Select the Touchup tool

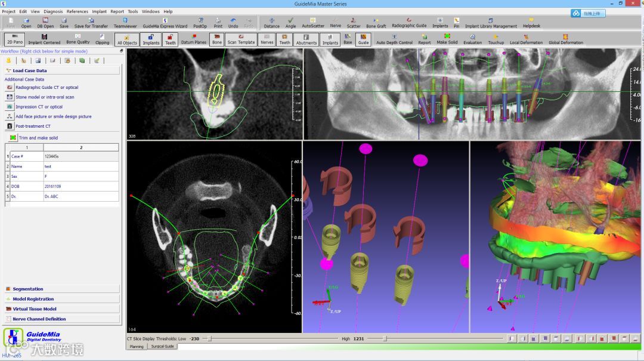coord(496,39)
